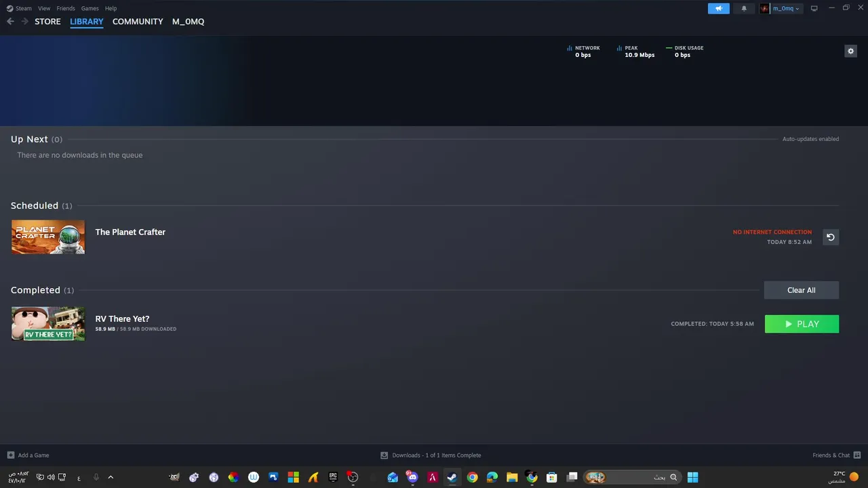
Task: Click the microphone tray icon
Action: [96, 477]
